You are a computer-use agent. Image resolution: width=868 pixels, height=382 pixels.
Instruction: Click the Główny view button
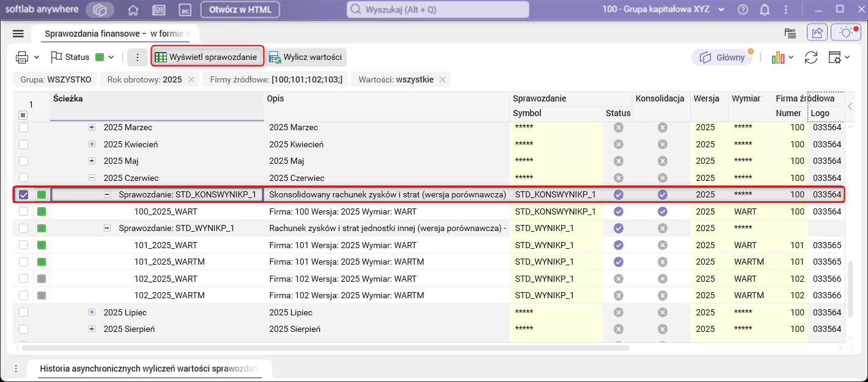click(723, 57)
